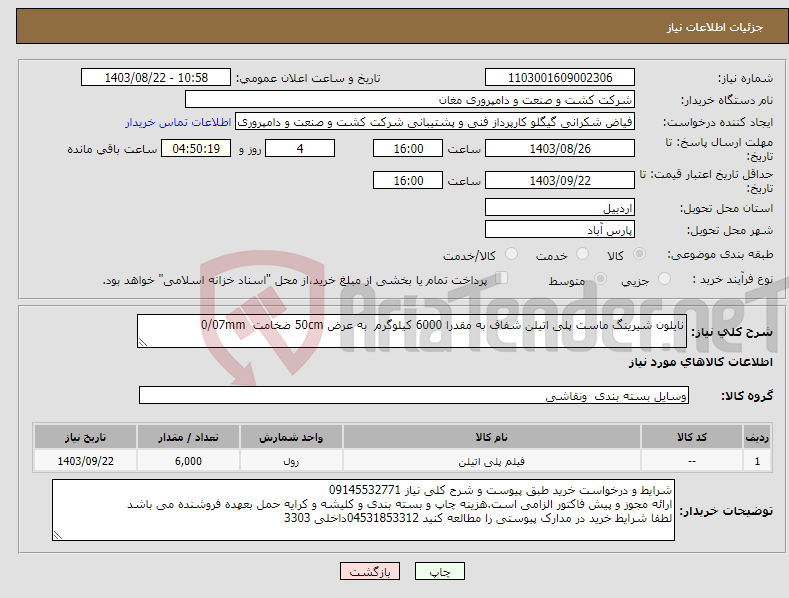Screen dimensions: 789x598
Task: Click the general need description text area
Action: (x=412, y=331)
